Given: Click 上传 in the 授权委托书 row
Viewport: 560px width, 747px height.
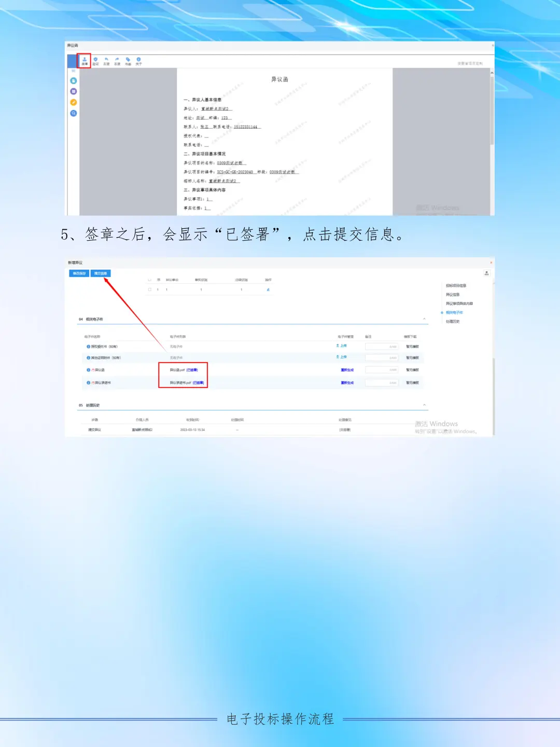Looking at the screenshot, I should pos(342,345).
